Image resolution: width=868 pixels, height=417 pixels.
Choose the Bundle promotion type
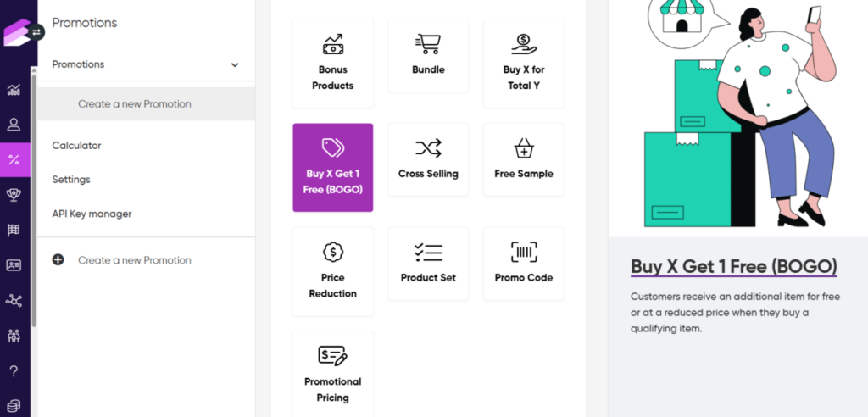click(x=428, y=55)
